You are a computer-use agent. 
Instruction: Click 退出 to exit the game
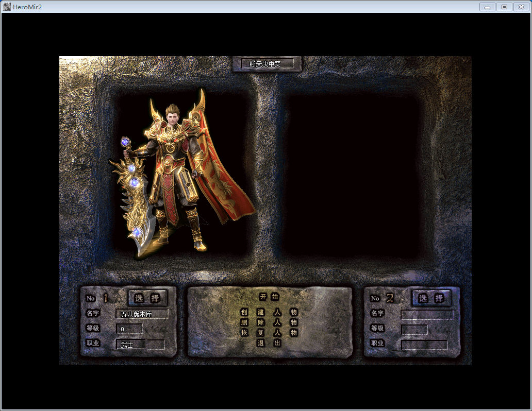[x=269, y=343]
